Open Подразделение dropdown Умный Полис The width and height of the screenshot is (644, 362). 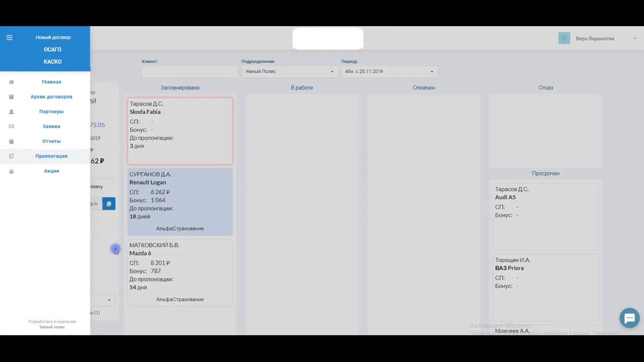[289, 71]
